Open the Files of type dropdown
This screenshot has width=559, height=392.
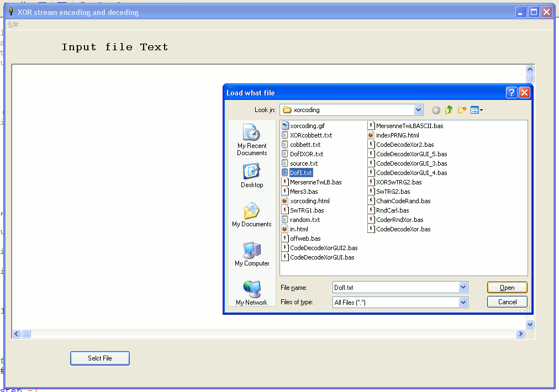coord(463,303)
